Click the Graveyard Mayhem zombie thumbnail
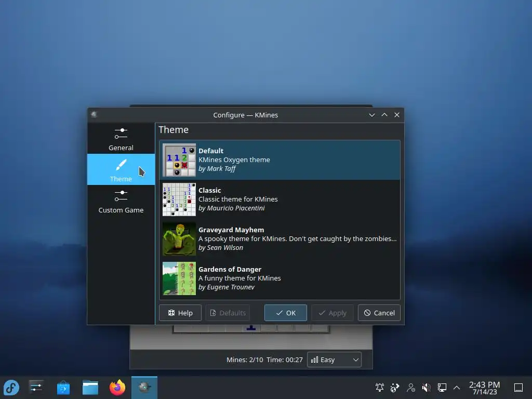 click(x=179, y=239)
